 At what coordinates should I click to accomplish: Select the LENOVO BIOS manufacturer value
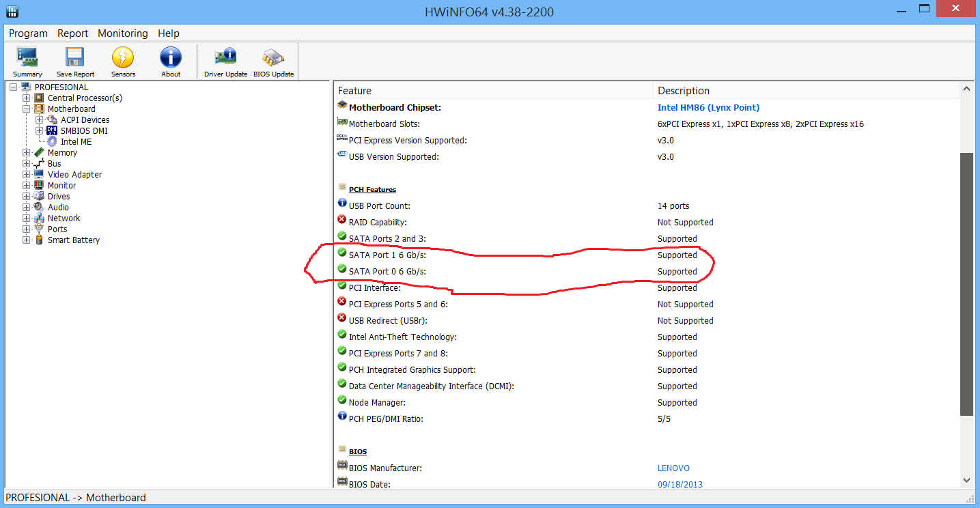point(673,468)
